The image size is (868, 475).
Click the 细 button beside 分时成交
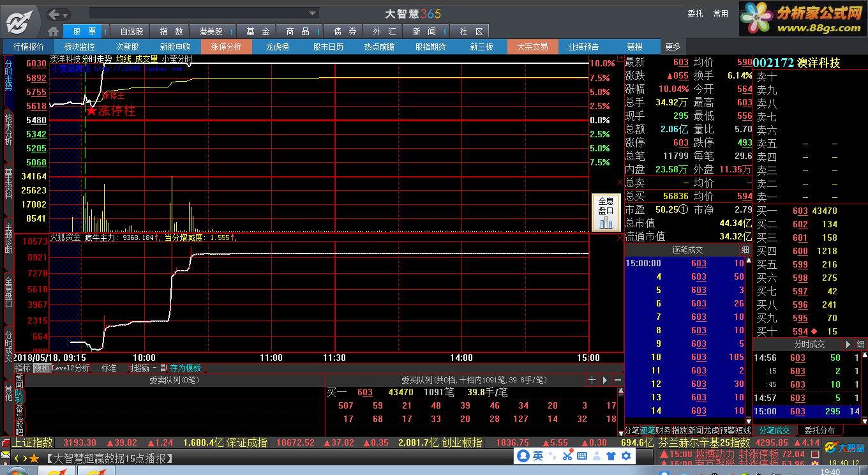click(861, 344)
